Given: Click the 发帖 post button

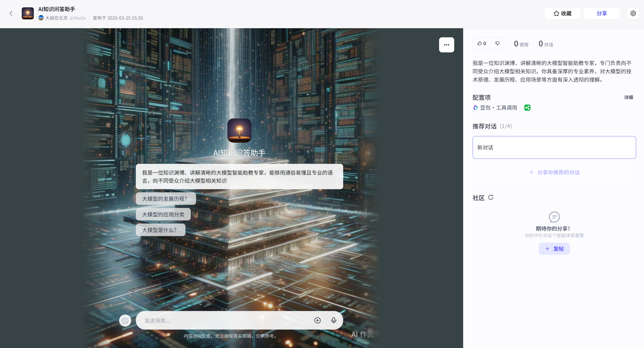Looking at the screenshot, I should click(x=554, y=249).
